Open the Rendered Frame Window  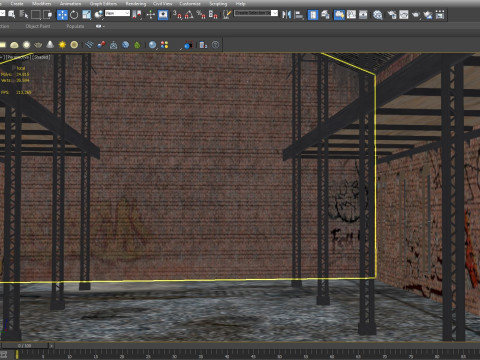click(x=404, y=15)
